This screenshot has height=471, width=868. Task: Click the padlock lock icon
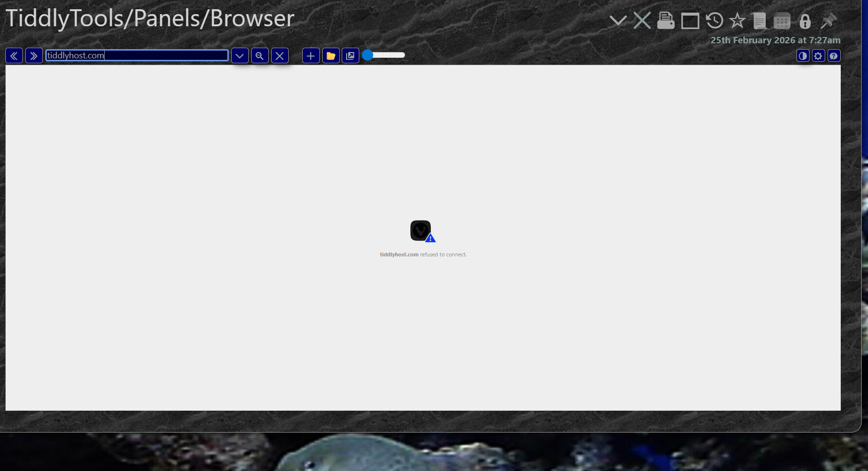805,21
